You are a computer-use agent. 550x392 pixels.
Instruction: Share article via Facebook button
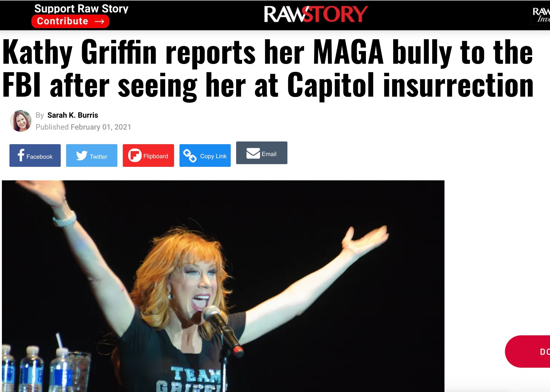[x=35, y=156]
